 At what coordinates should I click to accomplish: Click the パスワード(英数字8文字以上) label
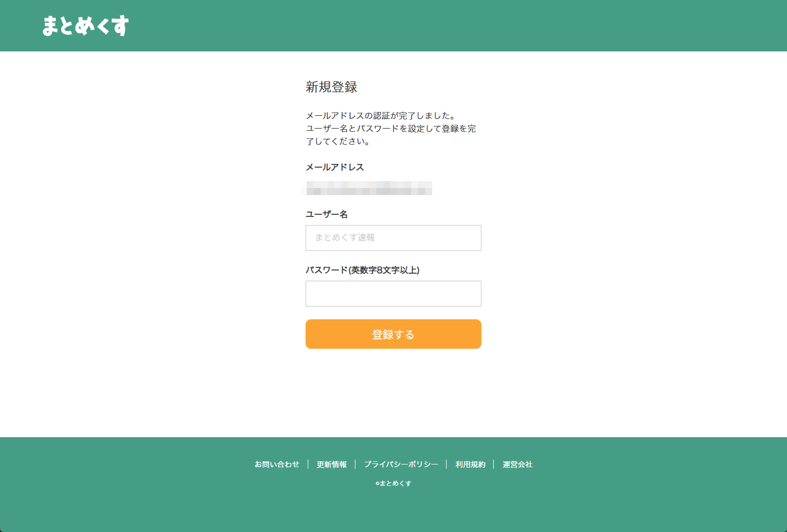pyautogui.click(x=362, y=270)
